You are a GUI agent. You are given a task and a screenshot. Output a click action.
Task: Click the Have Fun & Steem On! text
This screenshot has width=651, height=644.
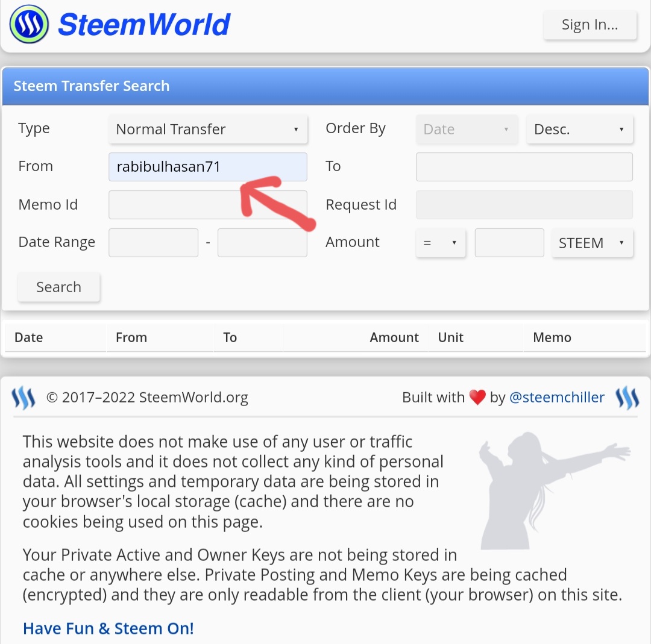[108, 628]
